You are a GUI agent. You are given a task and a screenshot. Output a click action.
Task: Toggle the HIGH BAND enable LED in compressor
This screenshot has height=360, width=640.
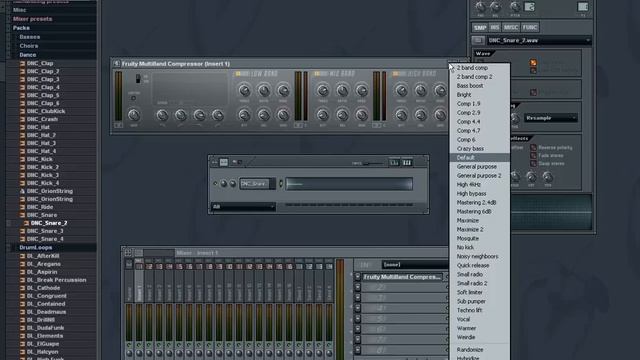coord(395,74)
